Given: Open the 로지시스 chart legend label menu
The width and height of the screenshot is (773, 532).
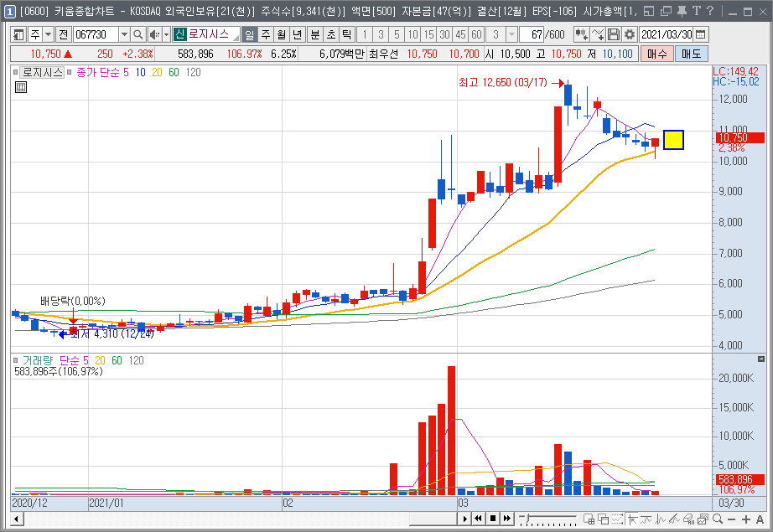Looking at the screenshot, I should [43, 72].
